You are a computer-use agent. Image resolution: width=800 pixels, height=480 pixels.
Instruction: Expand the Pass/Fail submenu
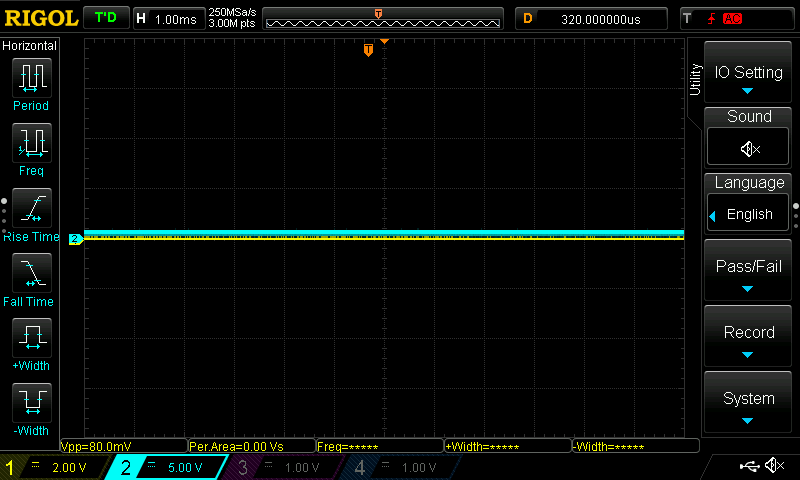(749, 272)
